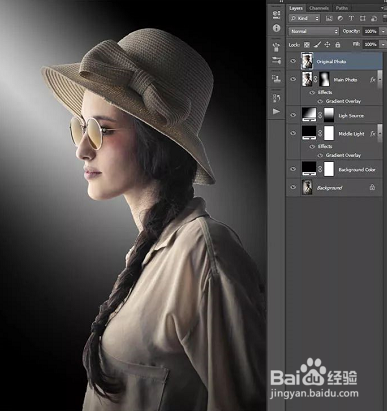Open the Normal blend mode dropdown
This screenshot has width=387, height=411.
(314, 31)
